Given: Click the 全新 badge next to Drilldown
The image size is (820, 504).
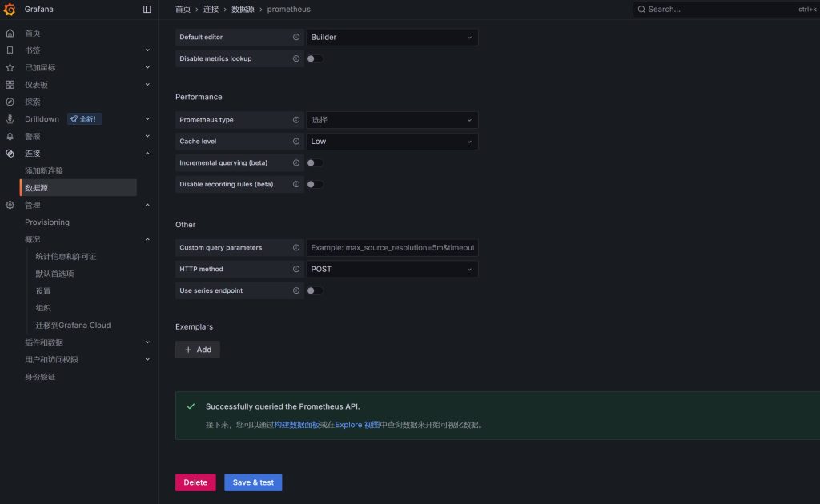Looking at the screenshot, I should pos(84,119).
